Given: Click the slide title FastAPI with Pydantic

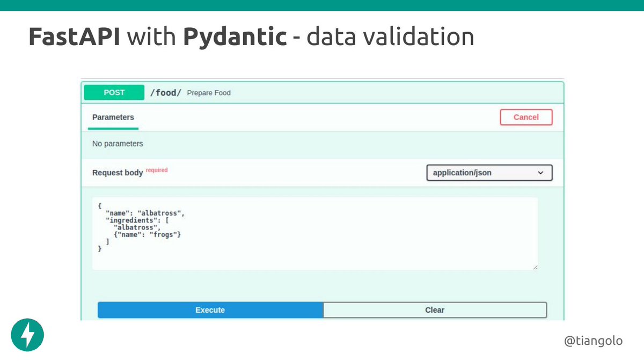Looking at the screenshot, I should point(251,37).
